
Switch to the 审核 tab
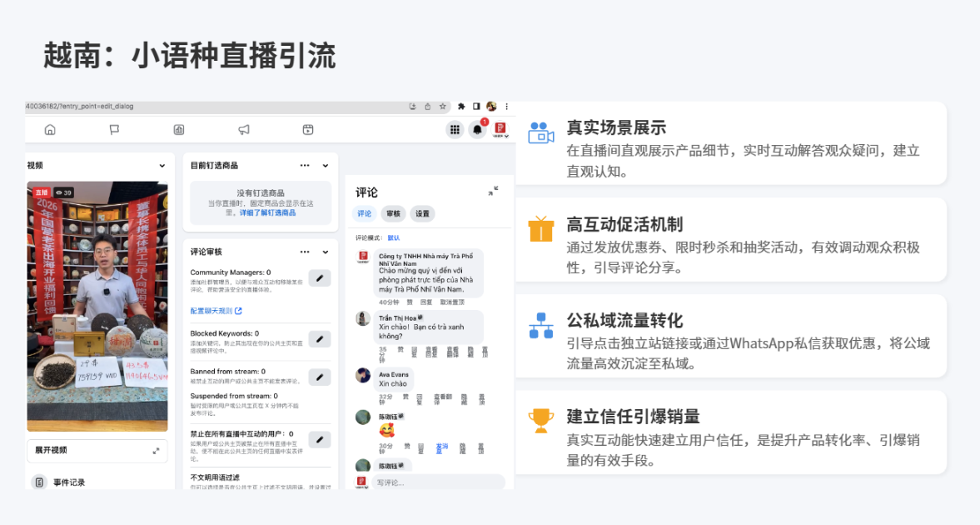click(x=393, y=214)
